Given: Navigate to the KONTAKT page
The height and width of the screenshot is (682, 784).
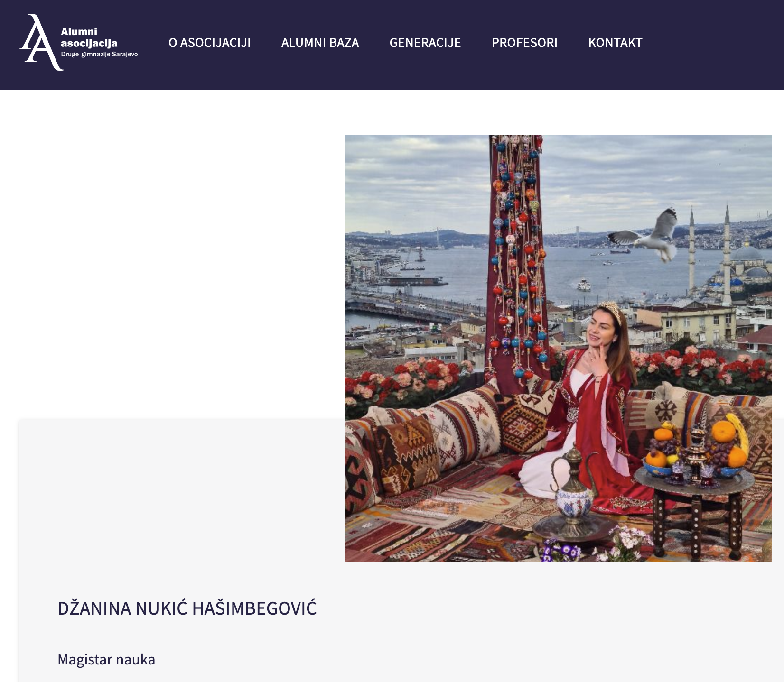Looking at the screenshot, I should [x=615, y=43].
